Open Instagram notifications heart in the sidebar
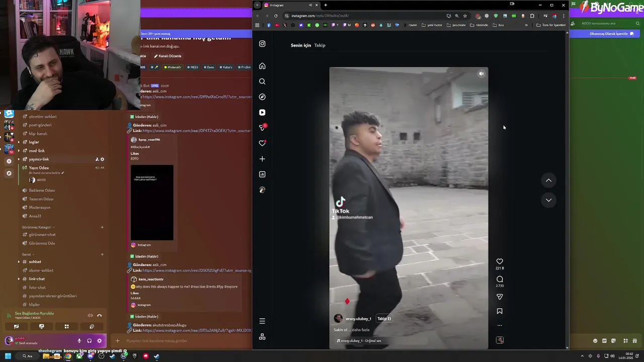The width and height of the screenshot is (644, 362). coord(262,143)
